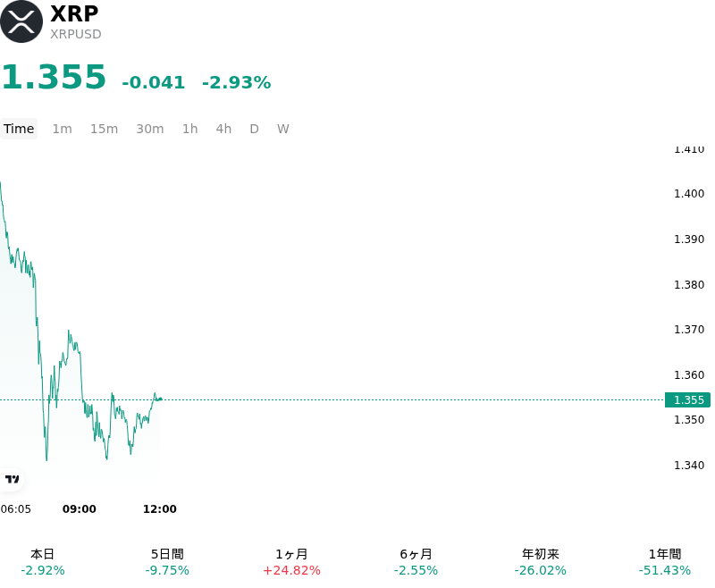Open the 6ヶ月 performance range

tap(416, 562)
